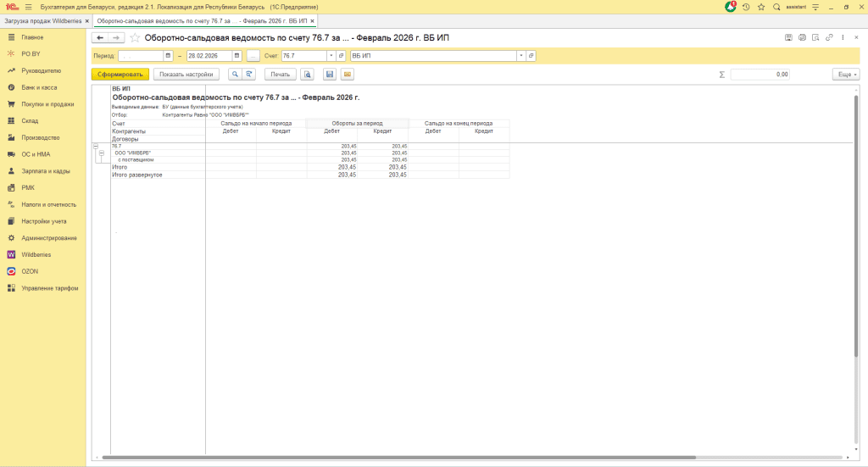The width and height of the screenshot is (868, 467).
Task: Open Зарплата и кадры sidebar section
Action: 46,171
